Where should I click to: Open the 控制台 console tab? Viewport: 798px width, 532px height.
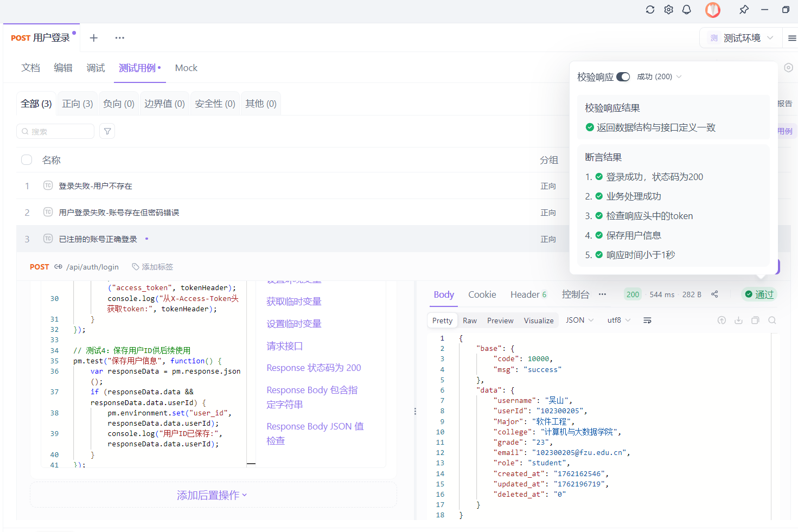tap(576, 294)
